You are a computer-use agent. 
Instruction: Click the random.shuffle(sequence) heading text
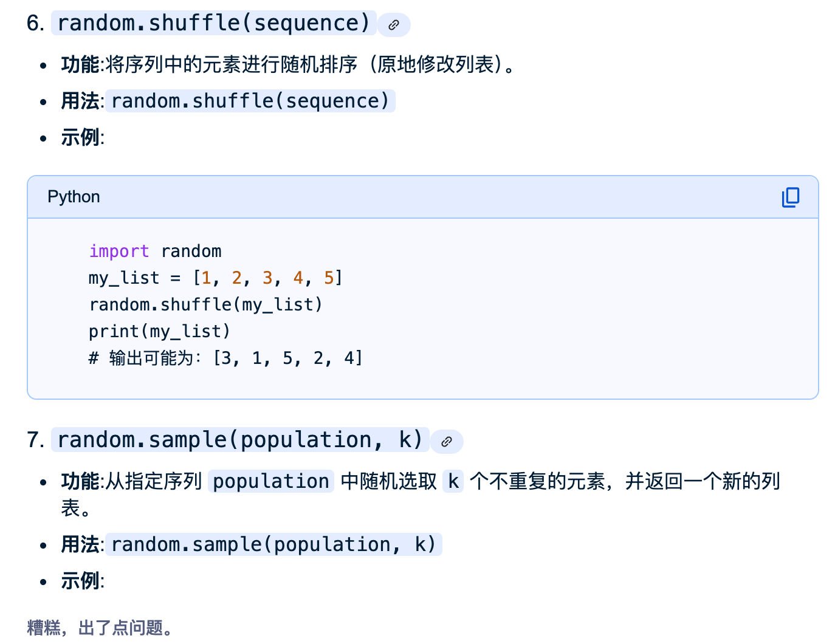click(214, 23)
